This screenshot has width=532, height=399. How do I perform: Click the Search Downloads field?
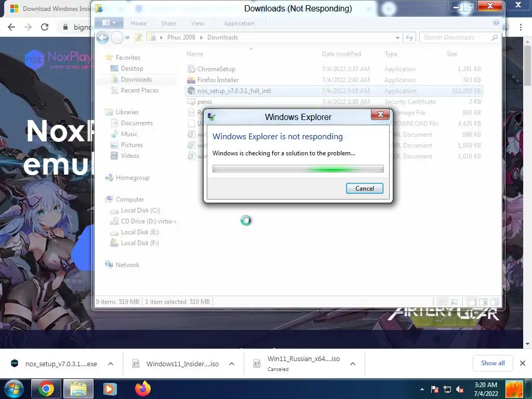tap(460, 37)
